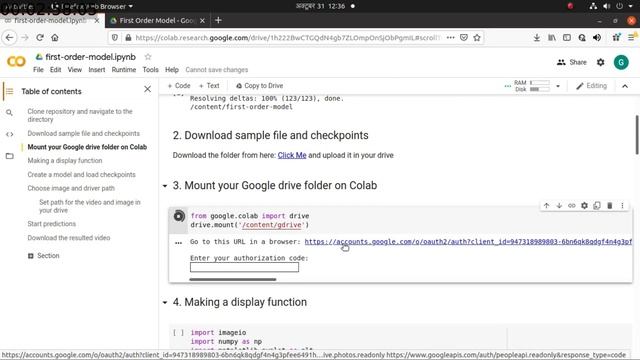
Task: Click the notebook vertical scrollbar
Action: [637, 135]
